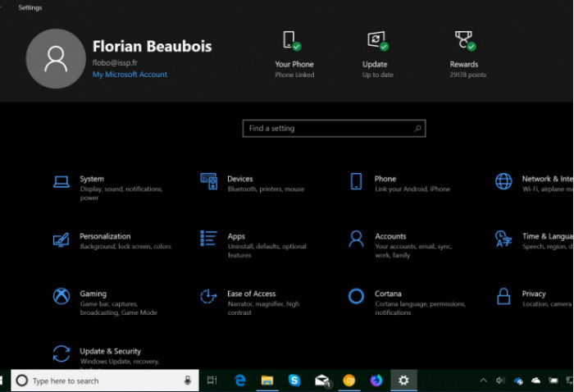The width and height of the screenshot is (574, 392).
Task: Open Update & Security sync icon
Action: point(61,354)
